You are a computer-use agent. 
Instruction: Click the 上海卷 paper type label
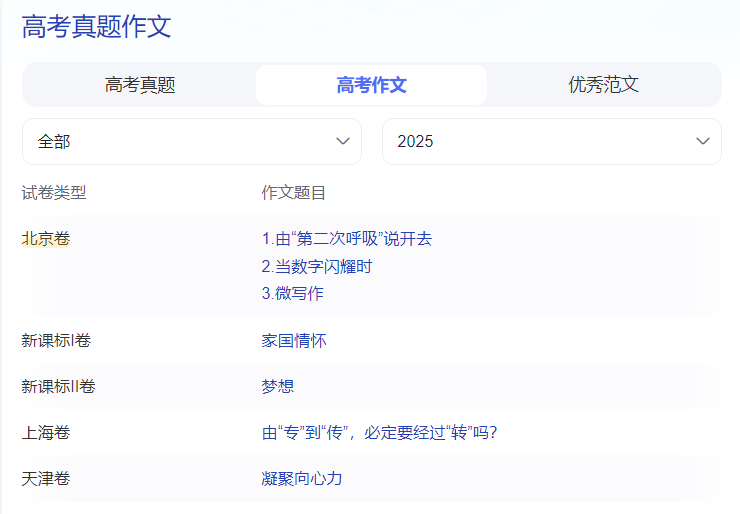(x=46, y=433)
